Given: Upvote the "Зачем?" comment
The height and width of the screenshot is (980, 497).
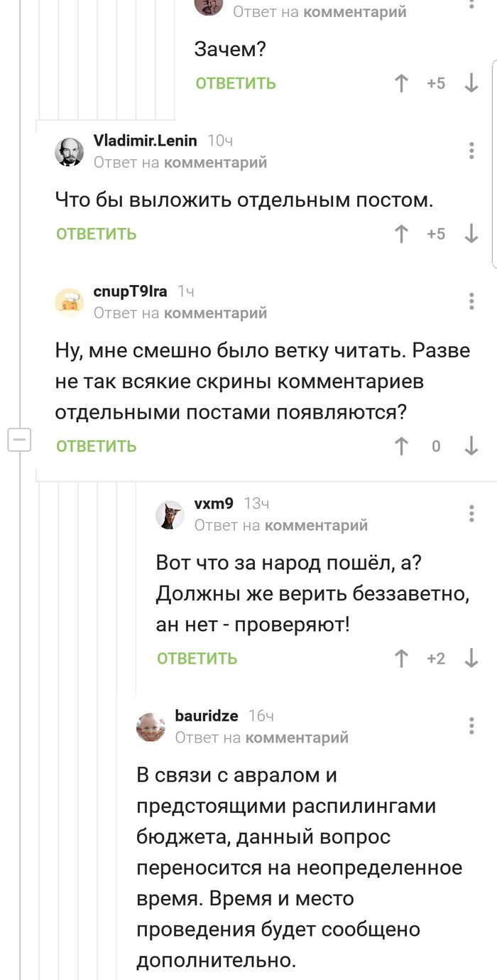Looking at the screenshot, I should [401, 84].
